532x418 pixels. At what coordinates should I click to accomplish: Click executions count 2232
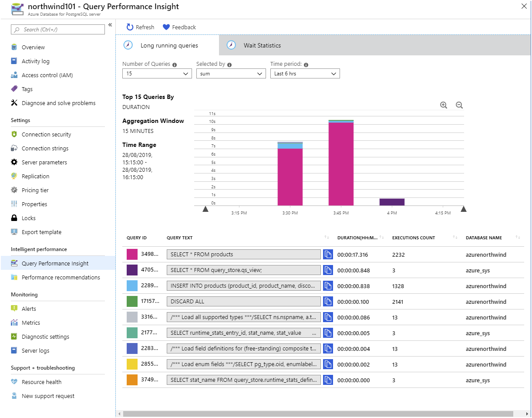tap(398, 255)
